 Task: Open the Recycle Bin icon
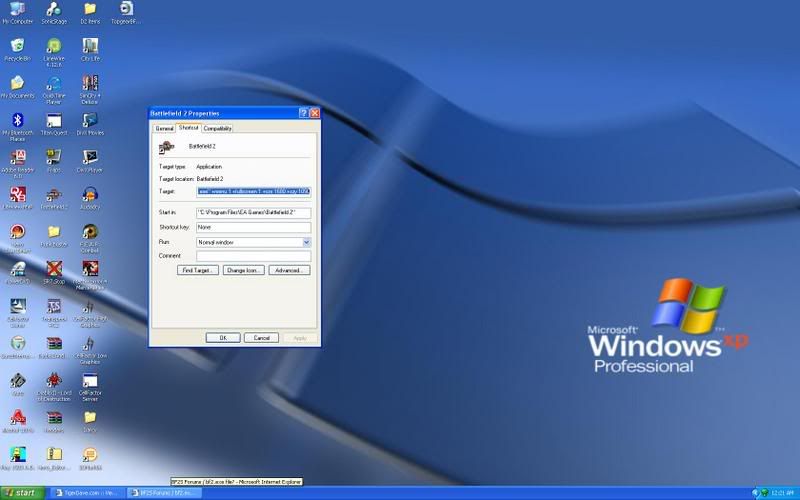click(x=17, y=50)
